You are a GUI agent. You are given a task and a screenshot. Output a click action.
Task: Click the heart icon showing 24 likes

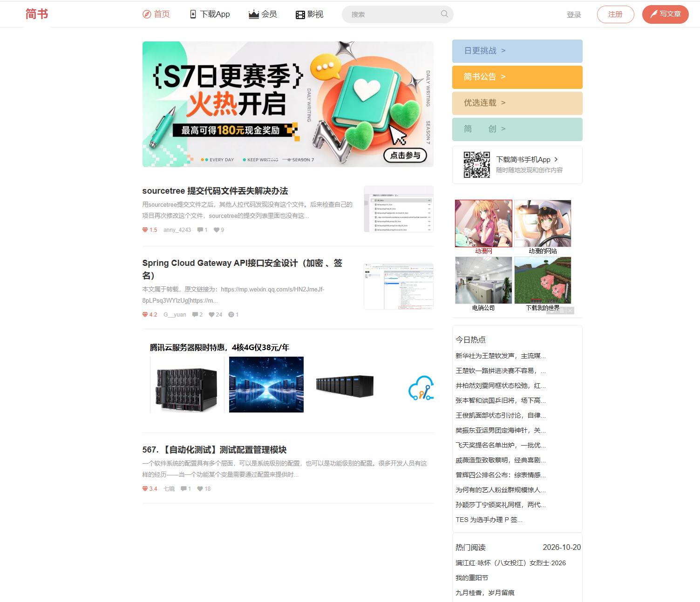212,314
